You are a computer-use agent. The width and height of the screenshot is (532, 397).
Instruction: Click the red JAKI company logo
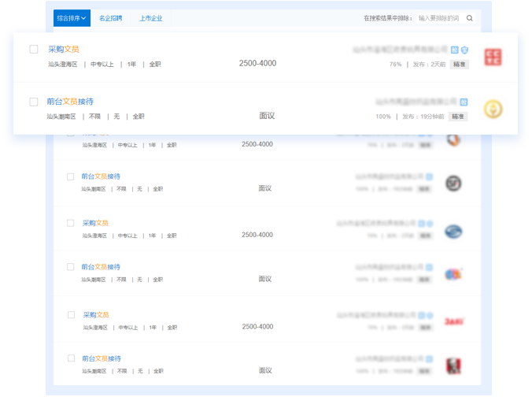(453, 321)
